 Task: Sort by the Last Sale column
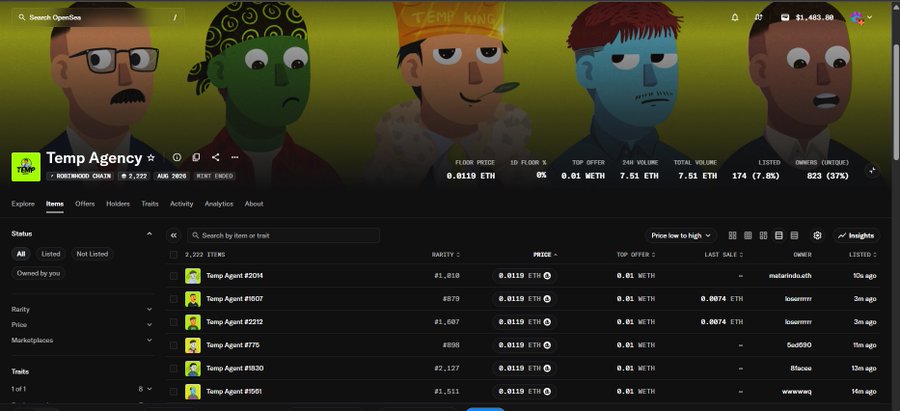click(724, 254)
